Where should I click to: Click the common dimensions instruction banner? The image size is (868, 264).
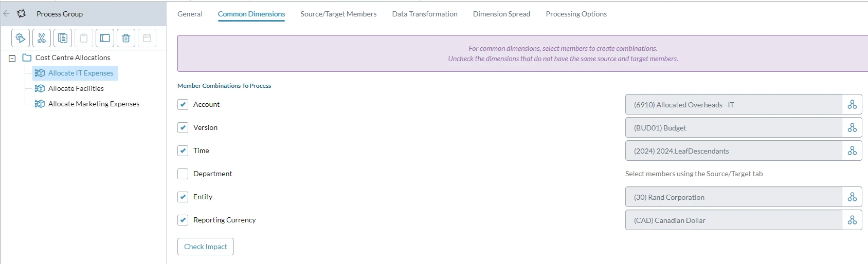click(x=522, y=53)
